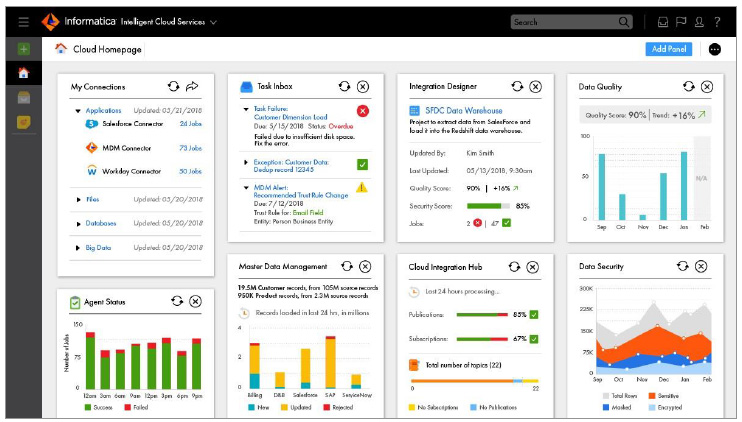Open the SFDC Data Warehouse project link

(x=463, y=110)
